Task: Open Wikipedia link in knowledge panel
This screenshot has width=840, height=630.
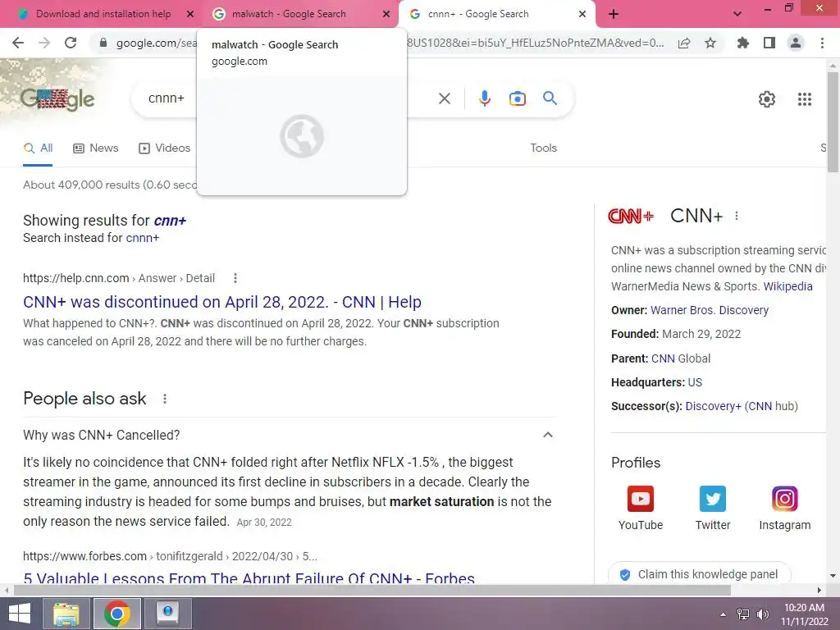Action: click(787, 286)
